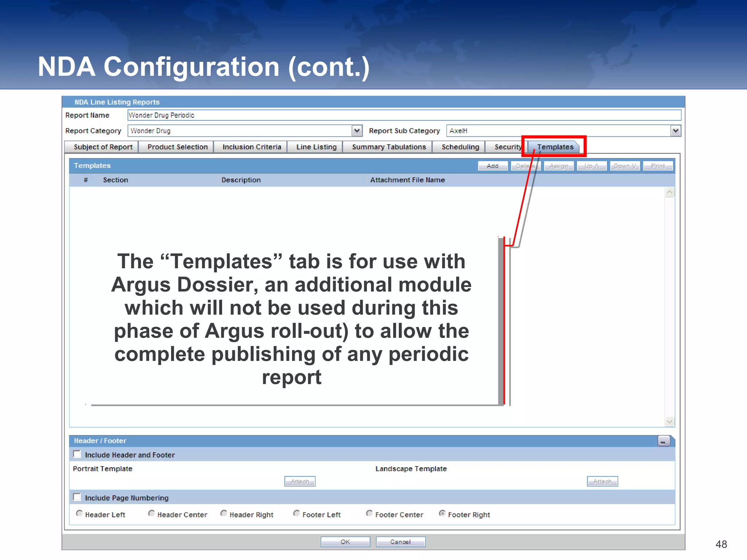Select Footer Right radio button
This screenshot has height=560, width=747.
point(442,513)
